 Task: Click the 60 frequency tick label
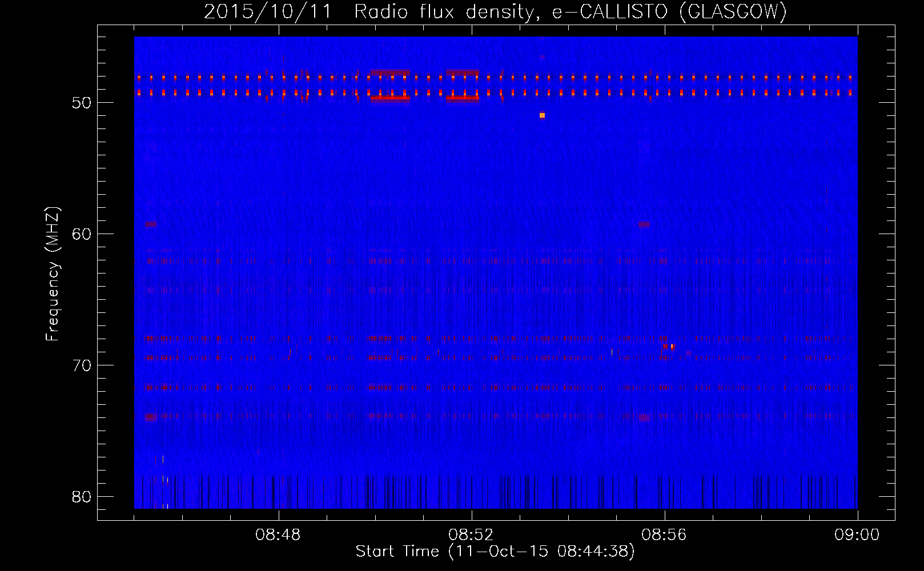coord(82,234)
